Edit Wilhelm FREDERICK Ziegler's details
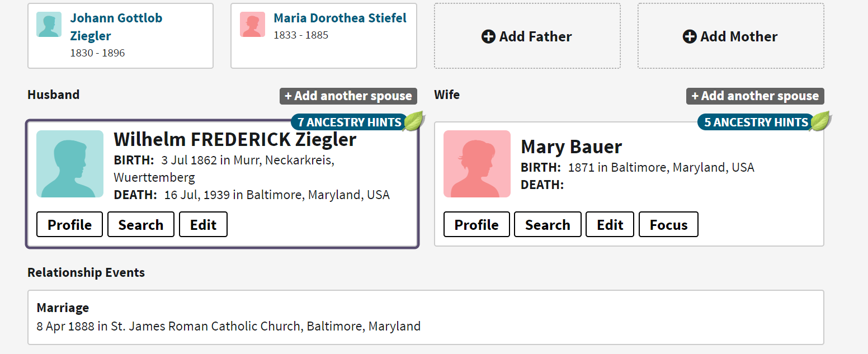Screen dimensions: 868x354 point(203,224)
